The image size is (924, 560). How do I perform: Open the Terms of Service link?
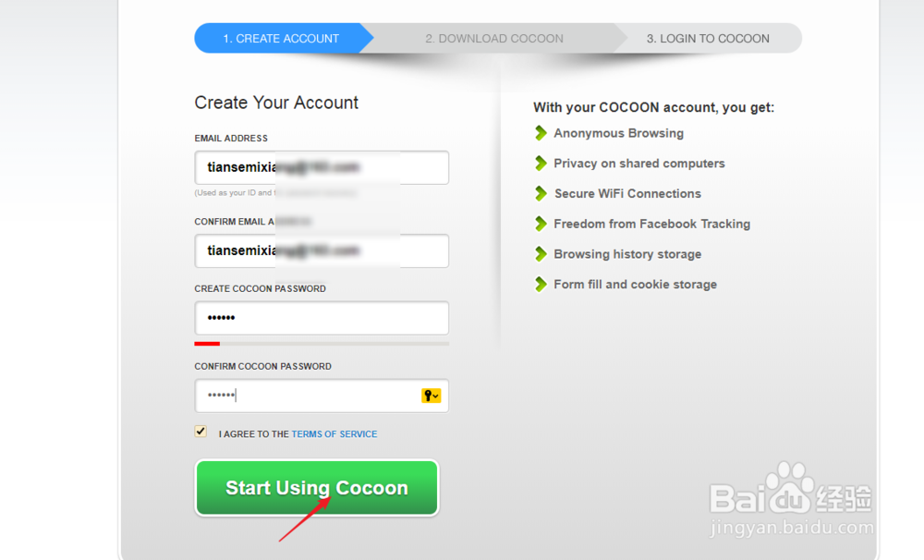click(334, 434)
